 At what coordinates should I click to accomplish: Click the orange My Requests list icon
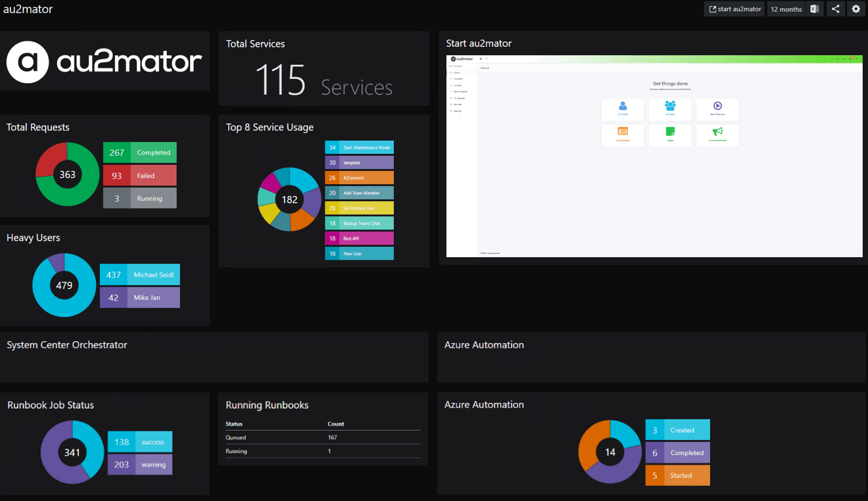click(623, 132)
